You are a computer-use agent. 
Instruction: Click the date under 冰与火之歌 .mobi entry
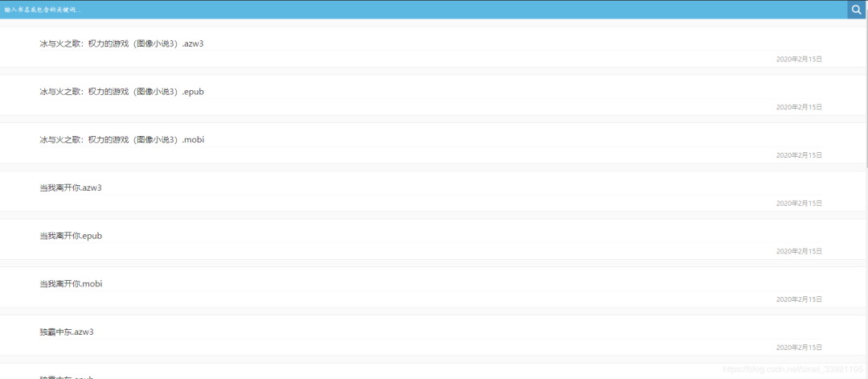[x=799, y=155]
